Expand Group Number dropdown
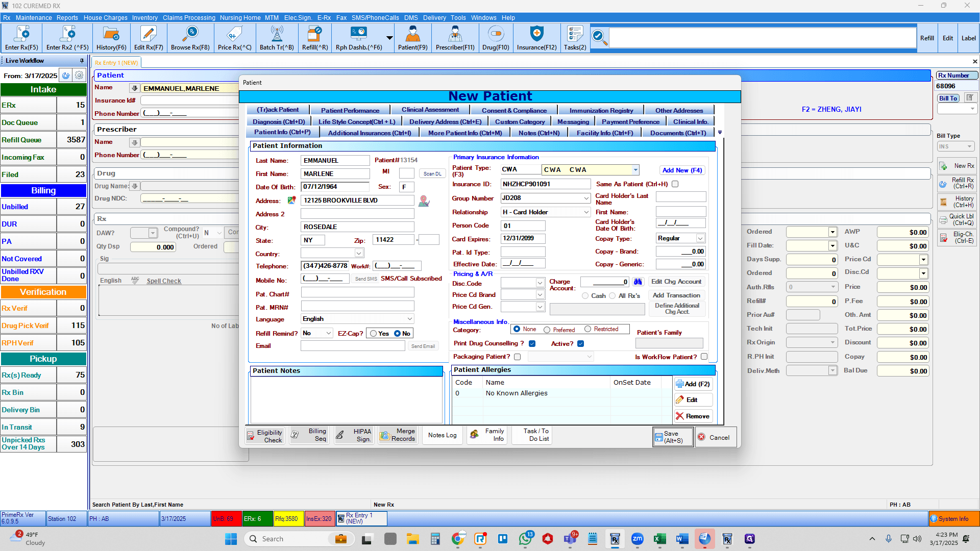Viewport: 980px width, 551px height. [586, 198]
